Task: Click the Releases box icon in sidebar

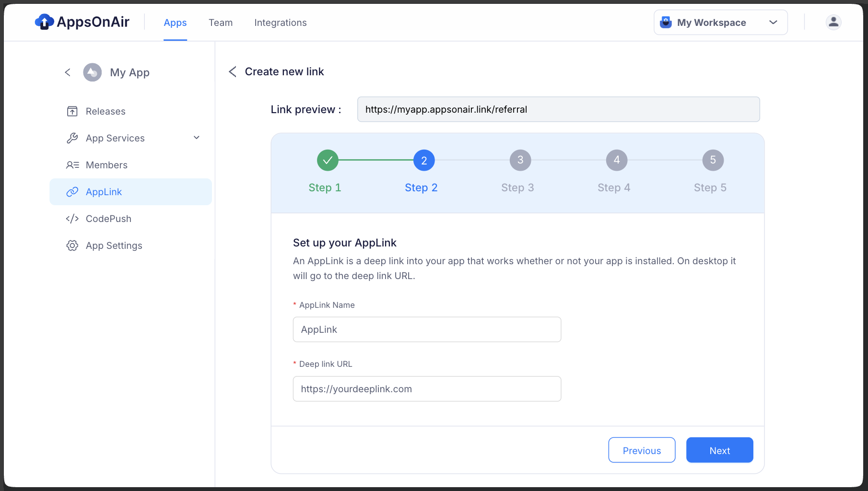Action: pos(72,111)
